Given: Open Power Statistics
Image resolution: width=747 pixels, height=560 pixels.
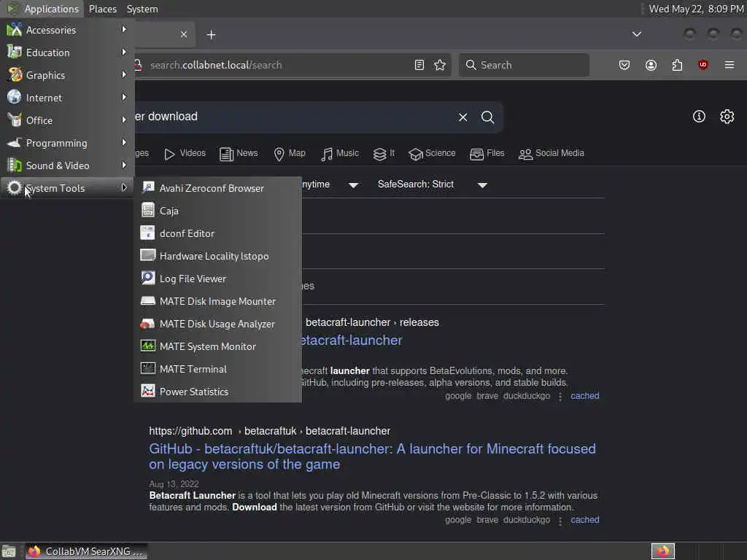Looking at the screenshot, I should (217, 392).
